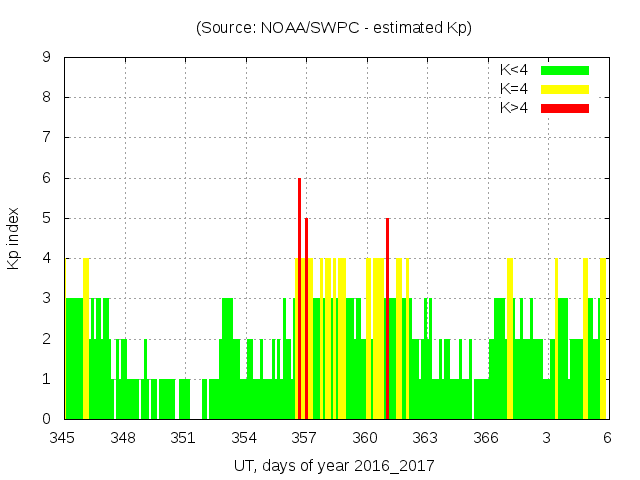The height and width of the screenshot is (480, 640).
Task: Select x-axis tick label 366
Action: point(486,438)
